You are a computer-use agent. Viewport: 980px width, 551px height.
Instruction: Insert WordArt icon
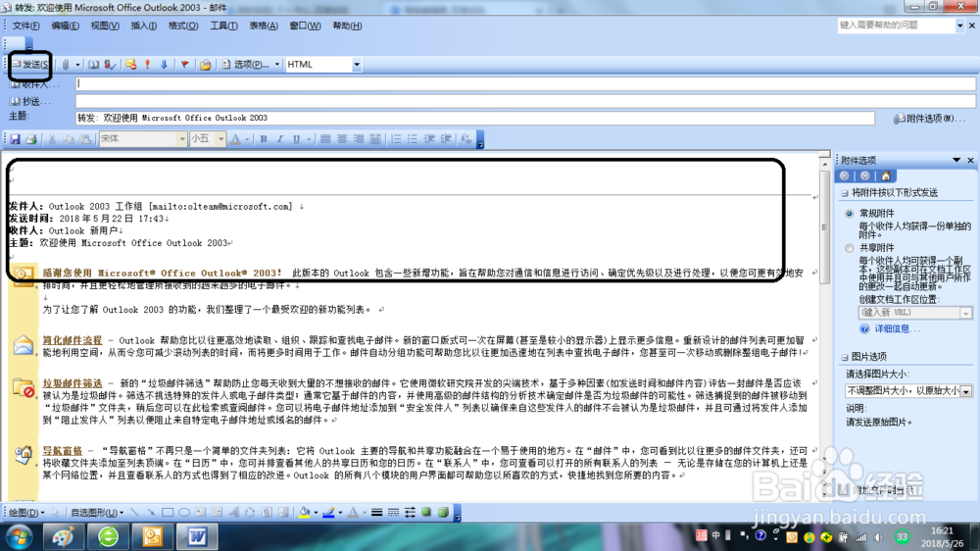point(233,512)
